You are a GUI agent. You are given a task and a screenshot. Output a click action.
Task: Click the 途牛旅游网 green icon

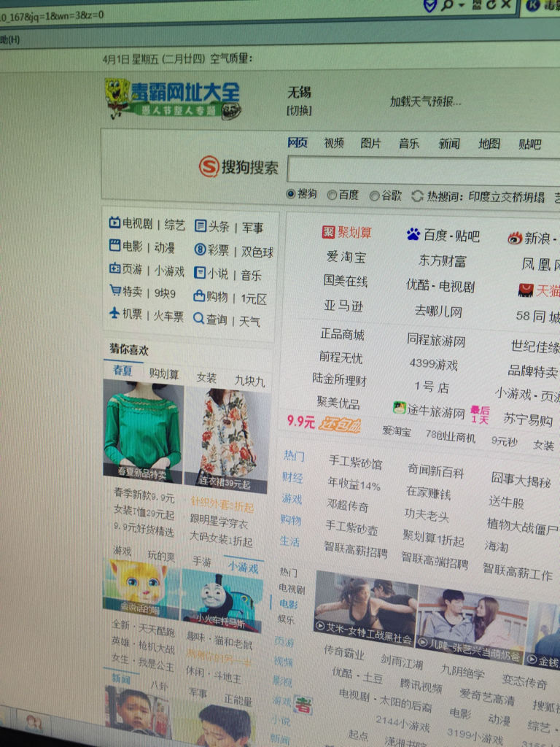click(399, 408)
